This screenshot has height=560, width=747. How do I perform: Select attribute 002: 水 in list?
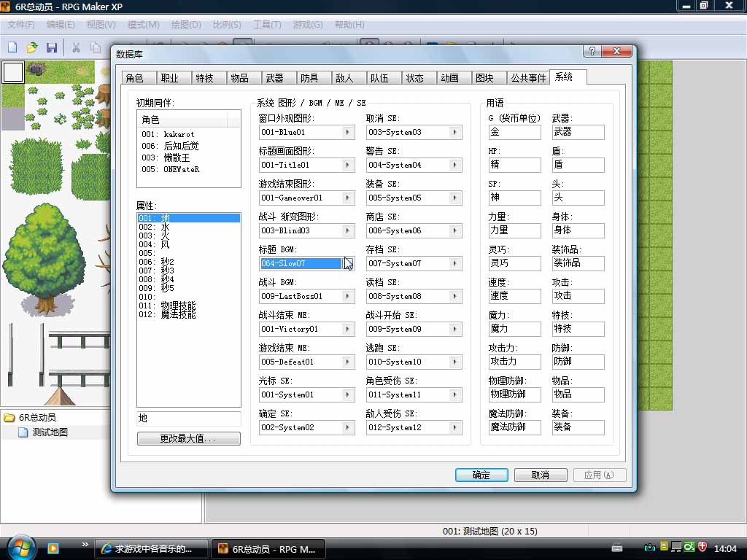[189, 227]
